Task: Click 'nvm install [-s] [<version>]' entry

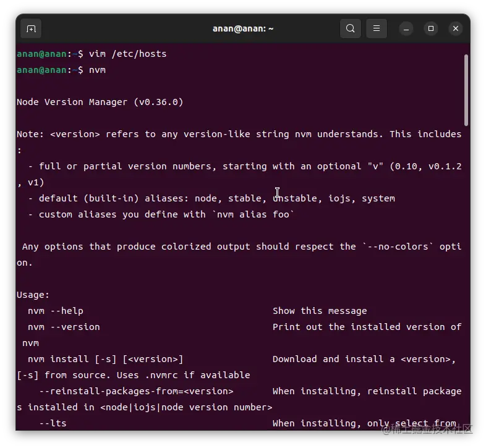Action: [x=106, y=360]
